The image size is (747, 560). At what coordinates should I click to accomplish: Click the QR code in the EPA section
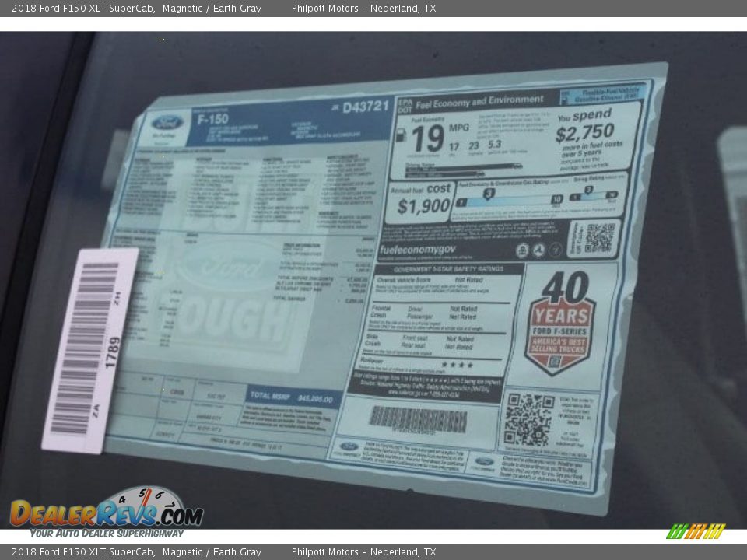(x=598, y=238)
